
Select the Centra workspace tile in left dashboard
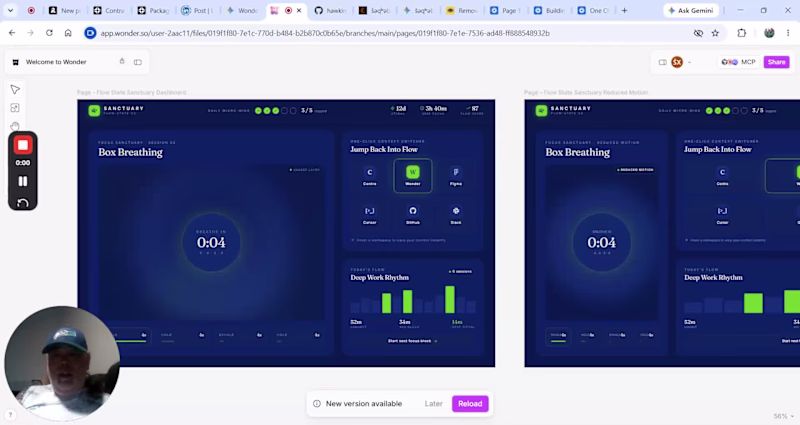point(369,176)
